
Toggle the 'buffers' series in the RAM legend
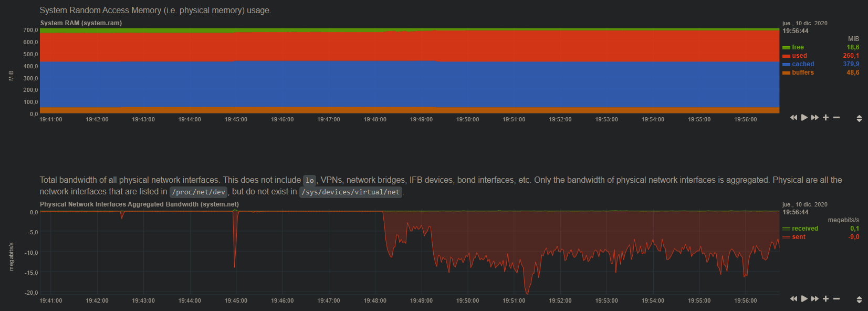pos(803,72)
